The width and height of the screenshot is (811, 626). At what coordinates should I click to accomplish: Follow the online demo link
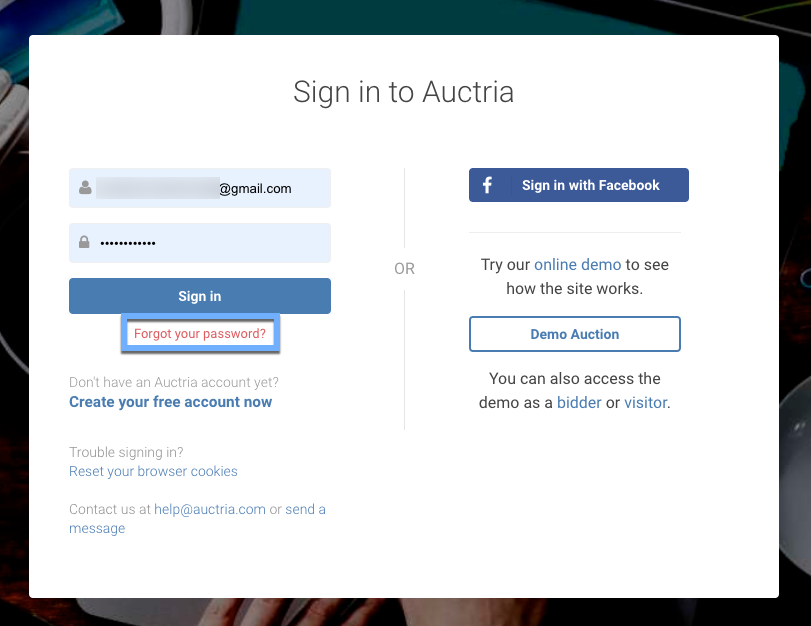577,265
